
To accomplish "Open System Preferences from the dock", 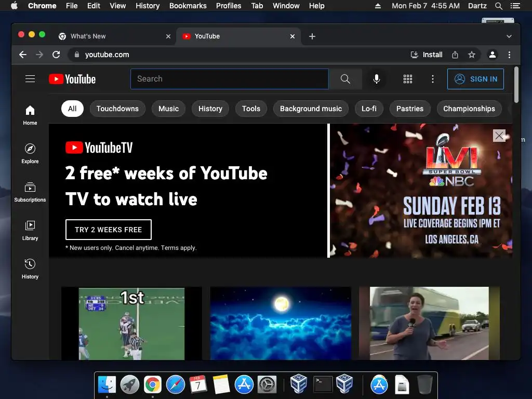I will pyautogui.click(x=267, y=384).
